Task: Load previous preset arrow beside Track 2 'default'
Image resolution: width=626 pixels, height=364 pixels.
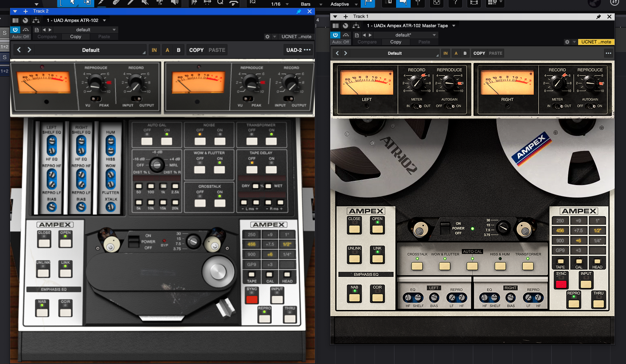Action: [44, 30]
